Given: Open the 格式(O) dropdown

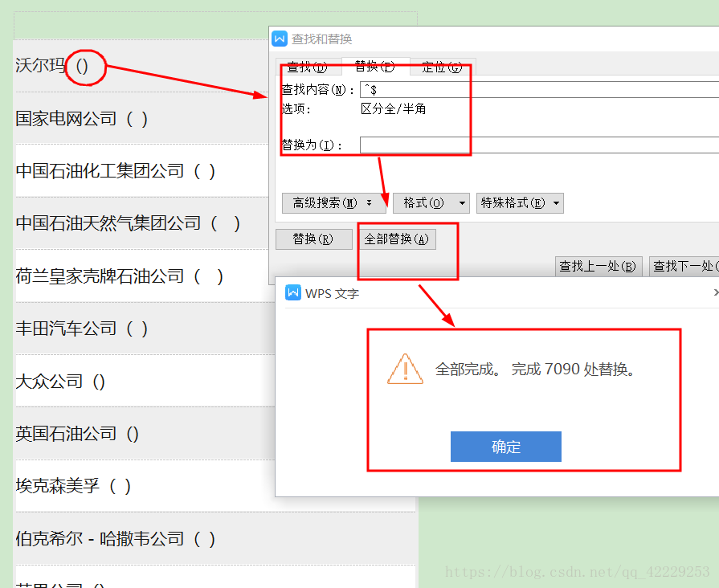Looking at the screenshot, I should [431, 202].
